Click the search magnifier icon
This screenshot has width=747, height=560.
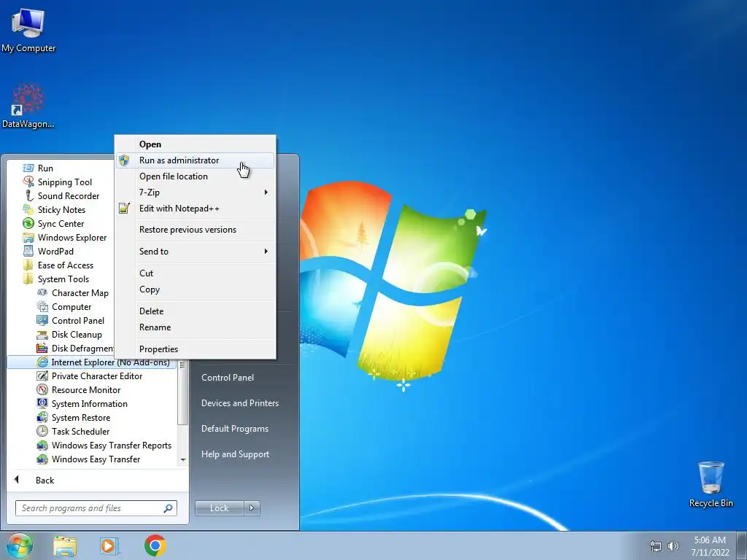(x=169, y=508)
